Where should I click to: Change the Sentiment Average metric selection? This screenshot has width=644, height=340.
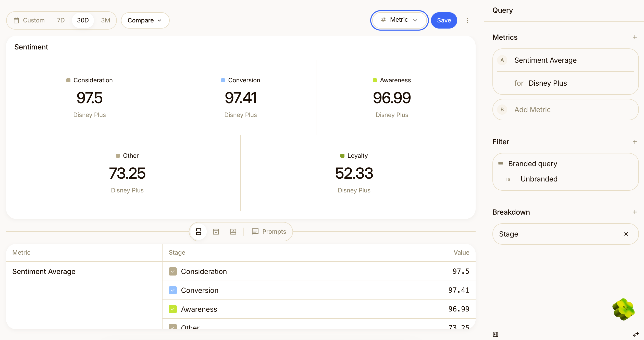(546, 60)
